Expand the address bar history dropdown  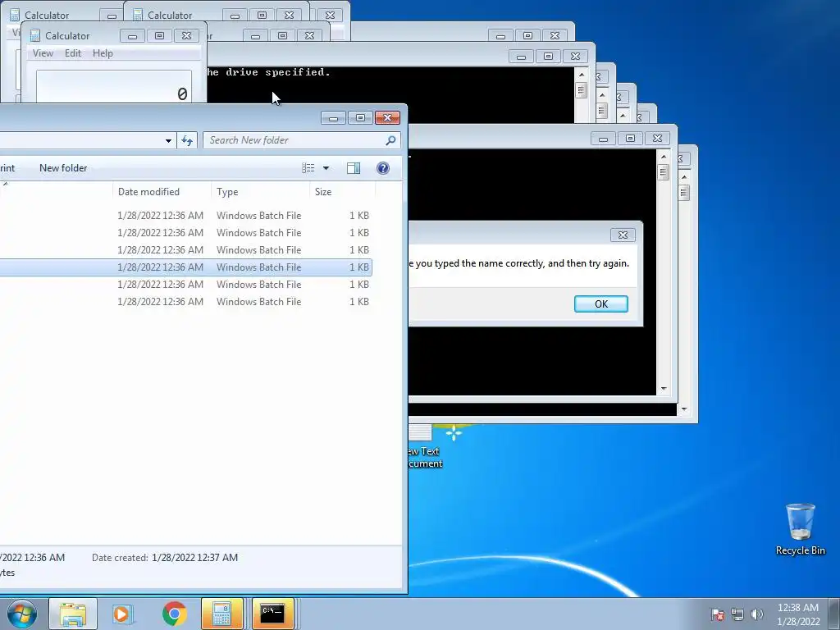point(168,140)
